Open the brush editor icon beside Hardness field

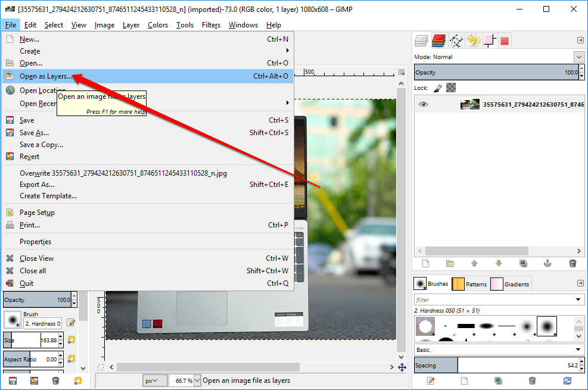click(x=70, y=323)
